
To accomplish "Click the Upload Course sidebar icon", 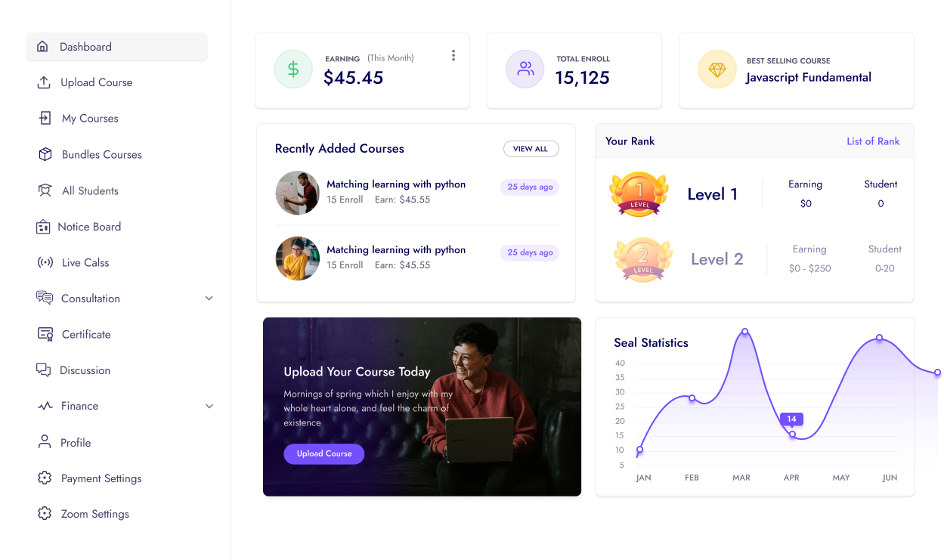I will point(44,82).
